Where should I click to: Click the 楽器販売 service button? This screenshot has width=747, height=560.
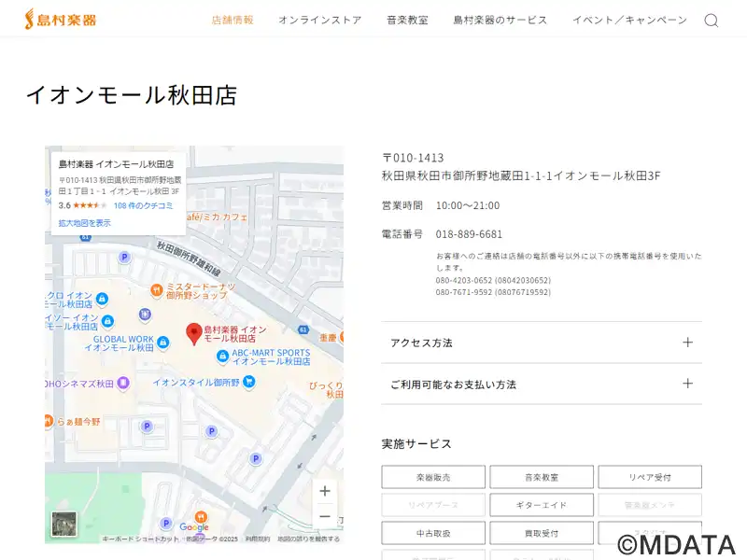pos(433,477)
